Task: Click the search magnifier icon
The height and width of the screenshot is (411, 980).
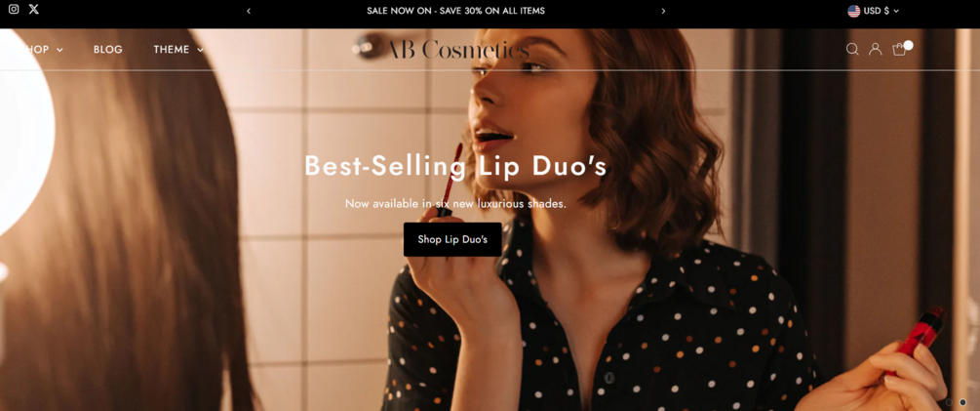Action: [x=852, y=49]
